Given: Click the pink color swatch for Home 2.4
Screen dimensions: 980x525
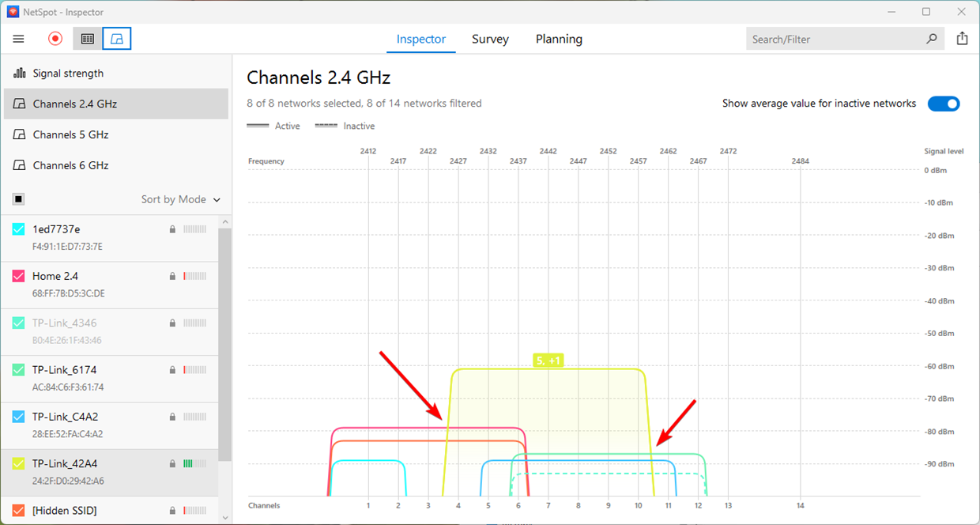Looking at the screenshot, I should 18,276.
